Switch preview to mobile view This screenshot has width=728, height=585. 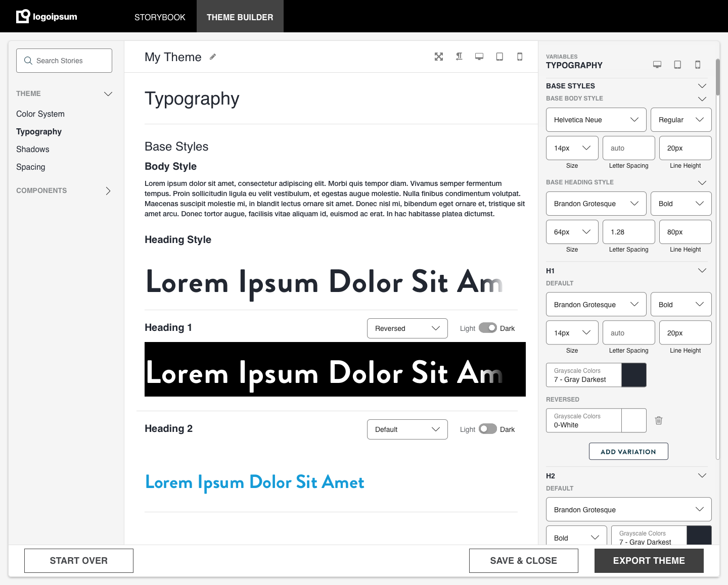(x=520, y=57)
